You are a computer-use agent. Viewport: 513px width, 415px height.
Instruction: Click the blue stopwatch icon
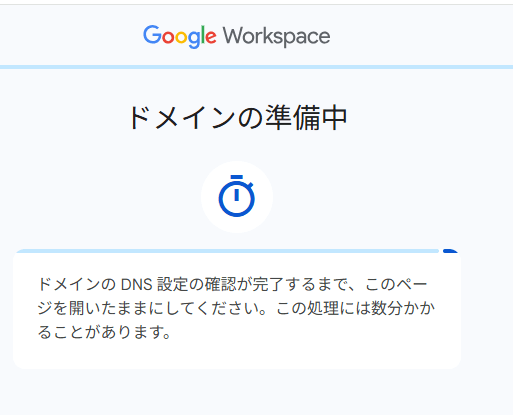click(237, 196)
